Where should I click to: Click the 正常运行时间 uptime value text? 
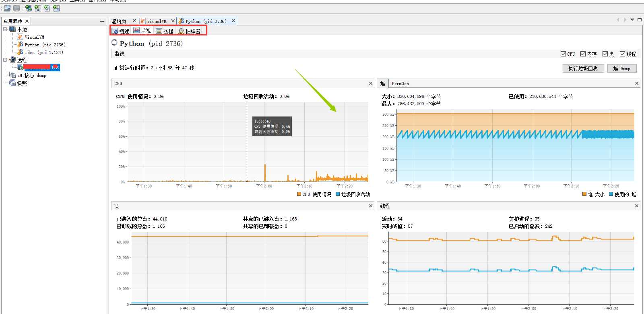pyautogui.click(x=172, y=68)
